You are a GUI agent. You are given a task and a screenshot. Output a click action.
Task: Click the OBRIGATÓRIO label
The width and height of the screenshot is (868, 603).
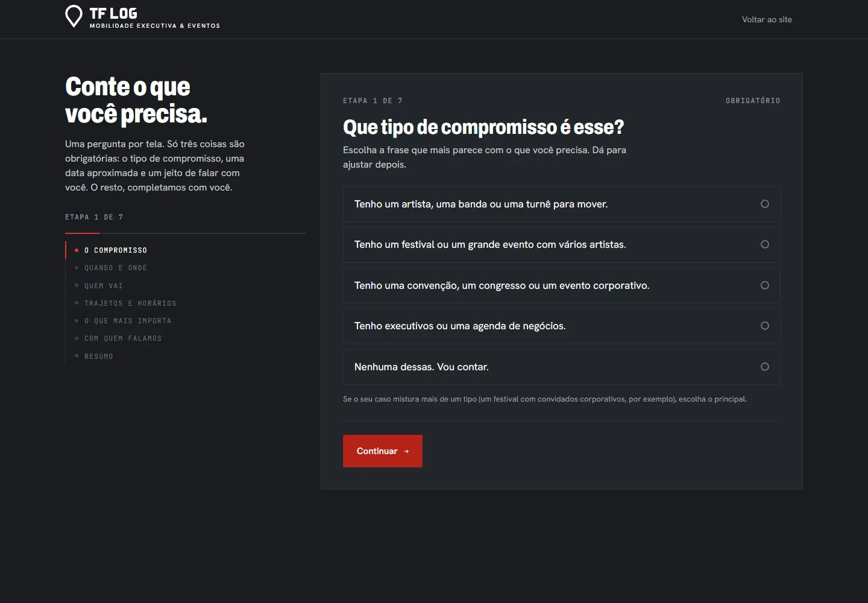click(x=753, y=101)
